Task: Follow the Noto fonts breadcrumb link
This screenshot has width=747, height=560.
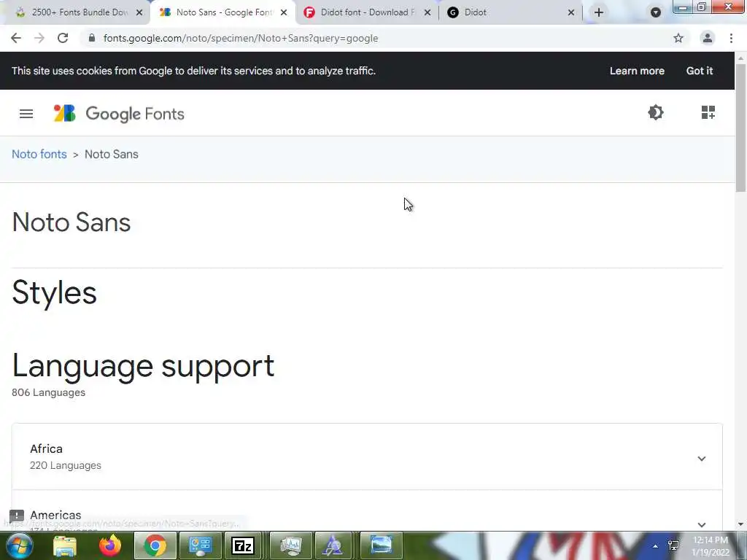Action: point(39,155)
